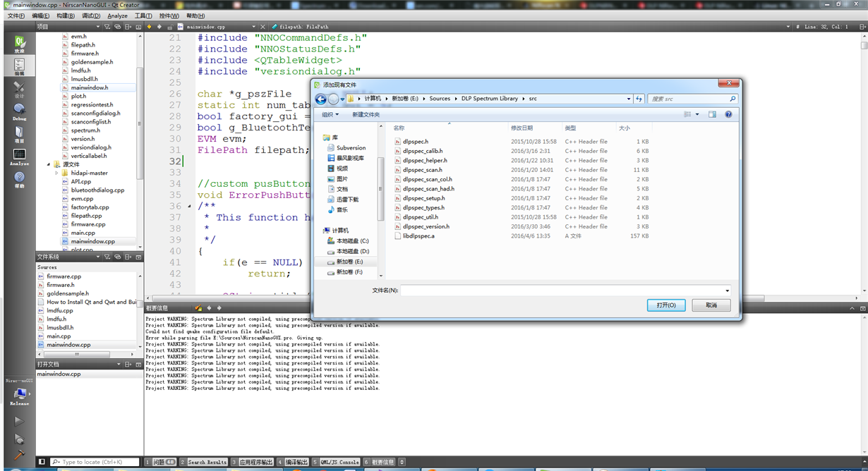Select dlpspec_scan.h in the file list
868x471 pixels.
point(422,170)
